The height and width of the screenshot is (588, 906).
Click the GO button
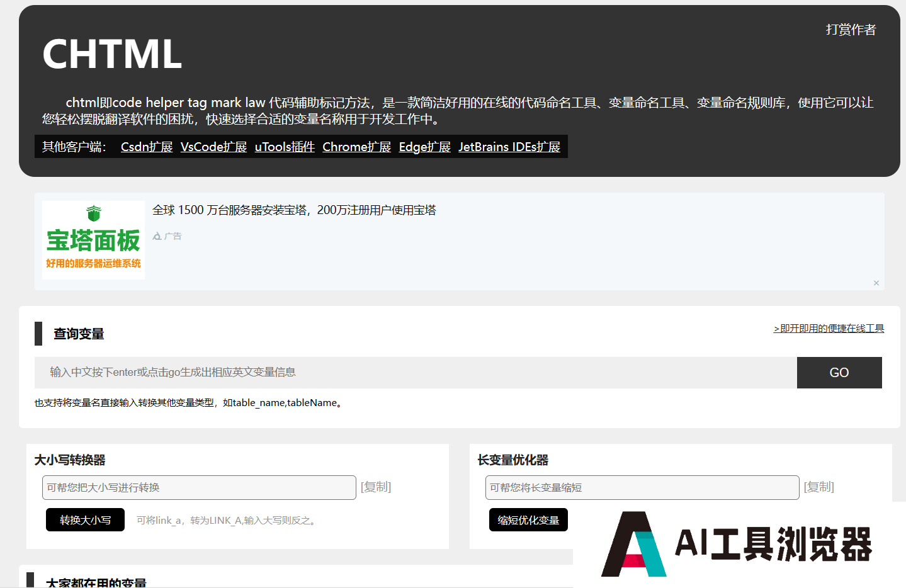(839, 373)
